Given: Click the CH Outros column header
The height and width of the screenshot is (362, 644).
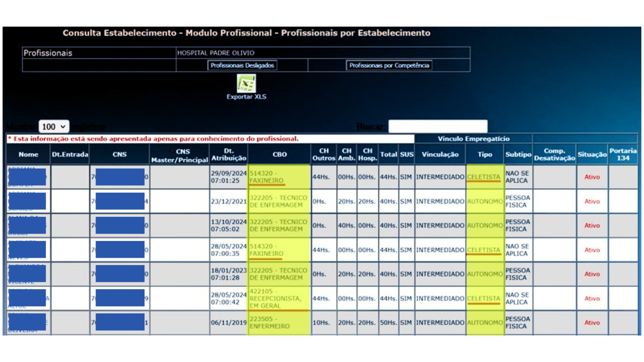Looking at the screenshot, I should click(324, 154).
